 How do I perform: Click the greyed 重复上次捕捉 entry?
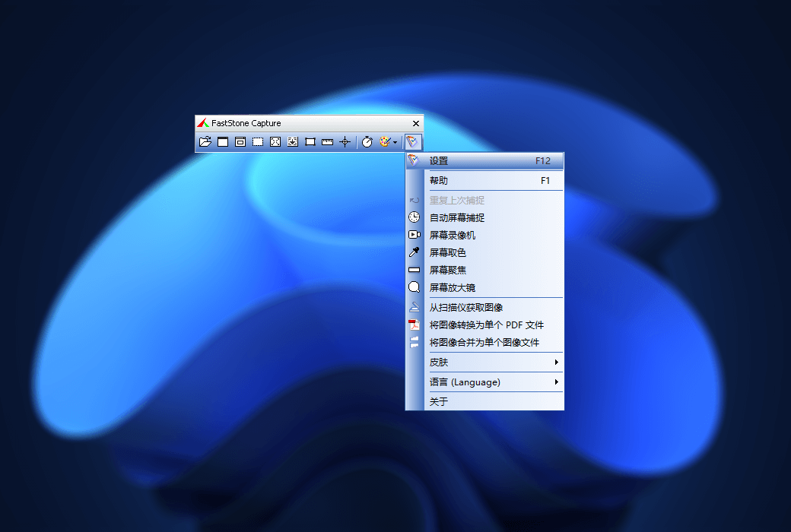click(x=484, y=200)
